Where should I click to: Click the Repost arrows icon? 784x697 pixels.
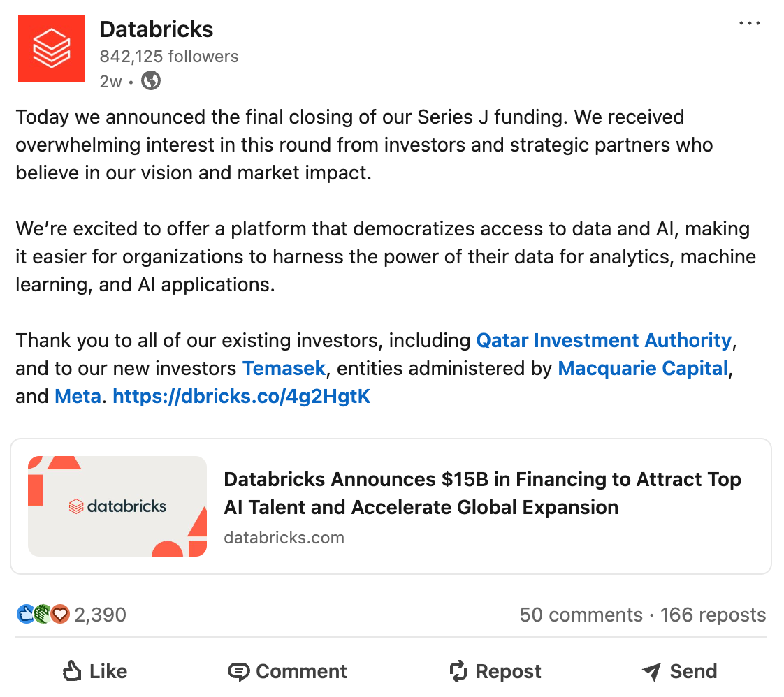[458, 670]
